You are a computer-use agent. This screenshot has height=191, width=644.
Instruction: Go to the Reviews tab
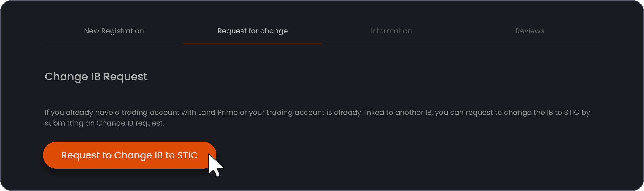(530, 31)
